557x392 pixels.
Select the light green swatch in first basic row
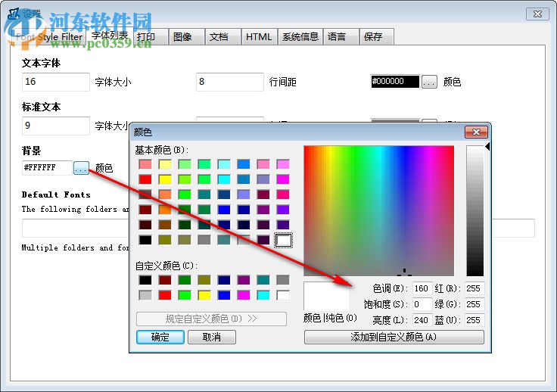(x=185, y=164)
